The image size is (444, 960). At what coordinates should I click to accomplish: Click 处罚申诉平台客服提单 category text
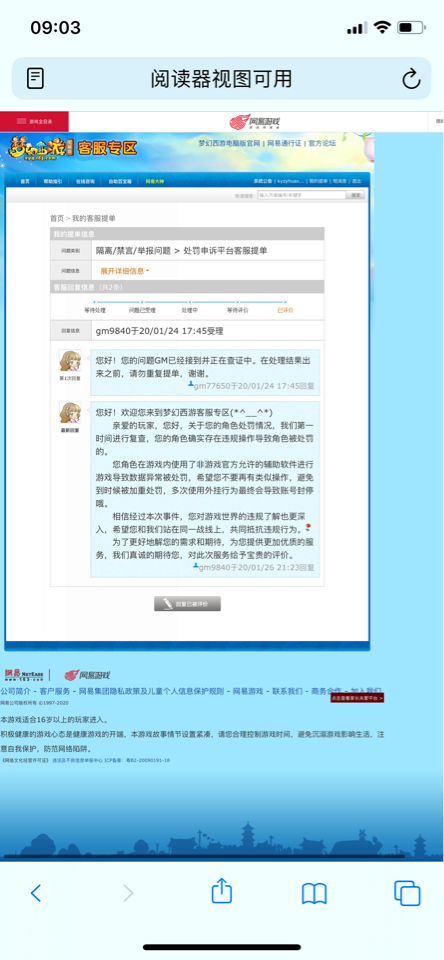coord(225,250)
